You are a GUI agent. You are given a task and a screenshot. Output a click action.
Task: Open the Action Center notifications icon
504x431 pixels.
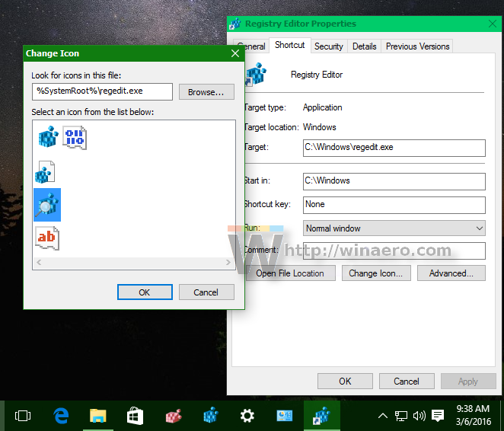(438, 416)
